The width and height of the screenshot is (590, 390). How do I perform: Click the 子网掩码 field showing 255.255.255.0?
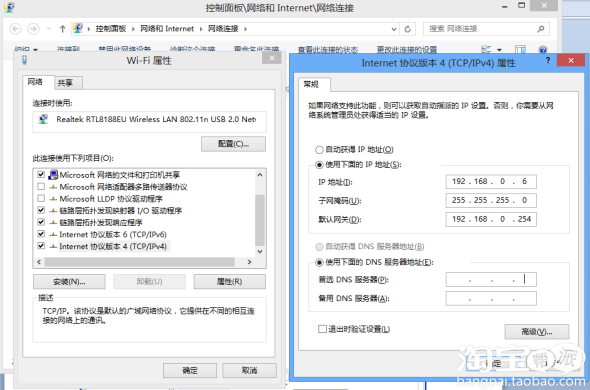(x=491, y=200)
